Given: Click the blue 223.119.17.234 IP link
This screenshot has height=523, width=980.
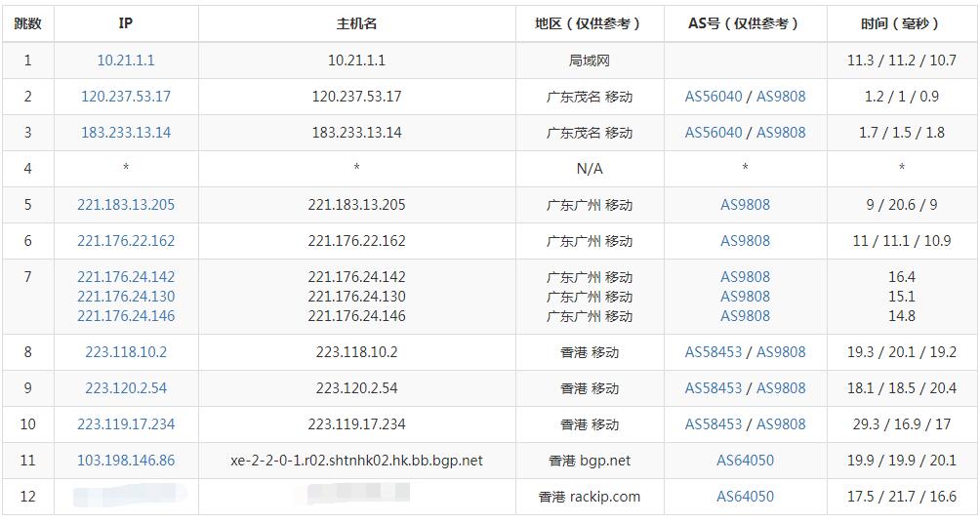Looking at the screenshot, I should click(126, 424).
